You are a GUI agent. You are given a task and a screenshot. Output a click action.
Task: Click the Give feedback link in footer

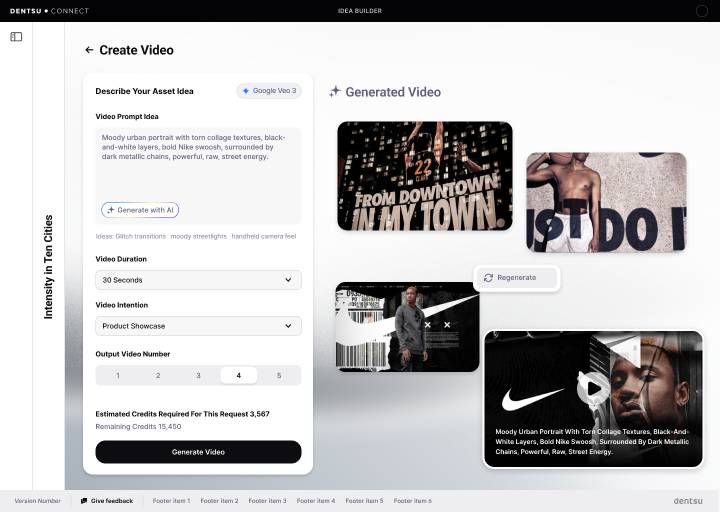click(107, 501)
